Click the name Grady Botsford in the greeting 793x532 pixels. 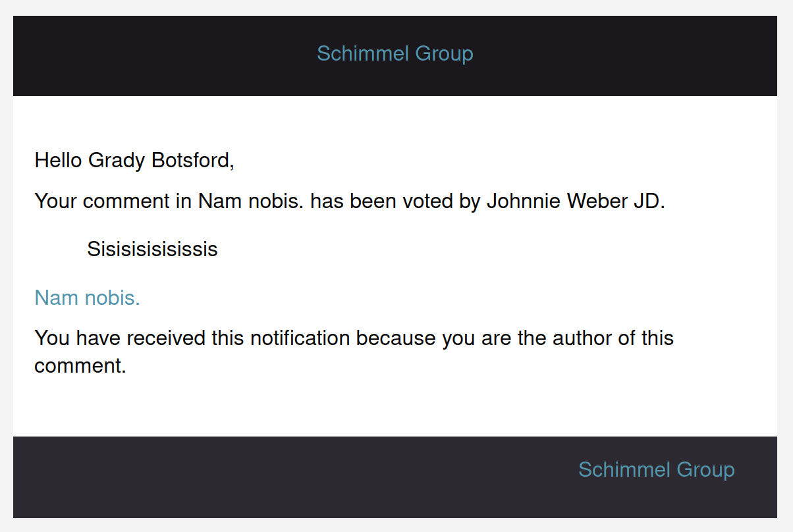pyautogui.click(x=160, y=160)
